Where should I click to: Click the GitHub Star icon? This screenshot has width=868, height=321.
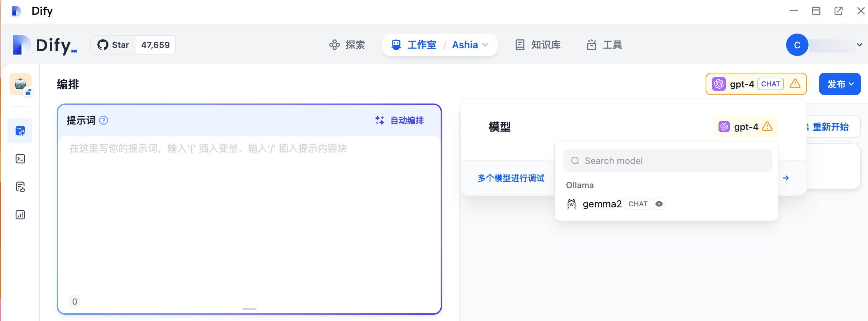pos(103,45)
